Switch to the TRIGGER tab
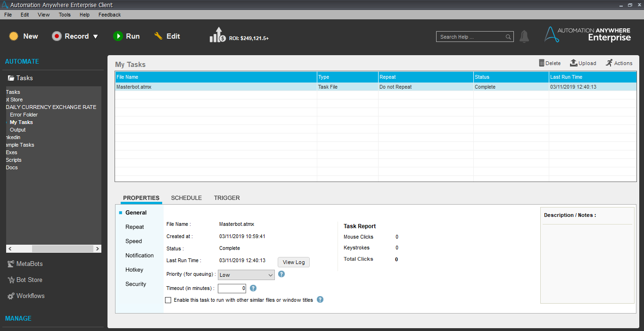The width and height of the screenshot is (644, 331). coord(227,198)
